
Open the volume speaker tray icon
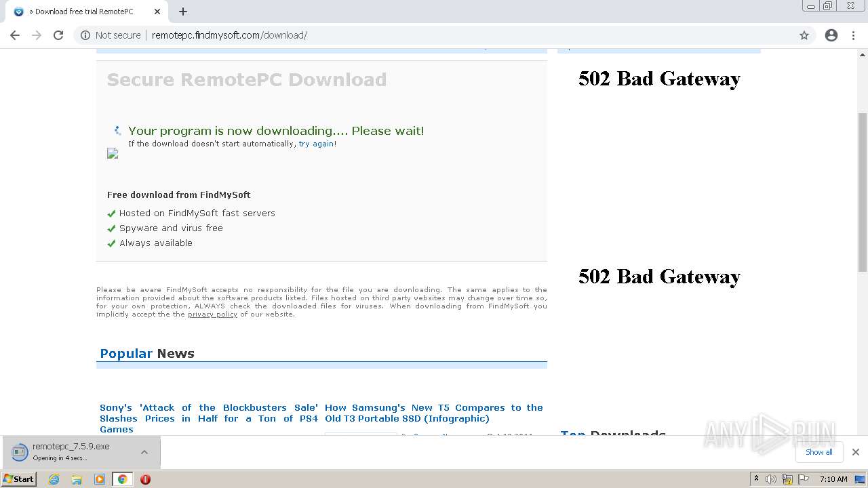[x=770, y=479]
